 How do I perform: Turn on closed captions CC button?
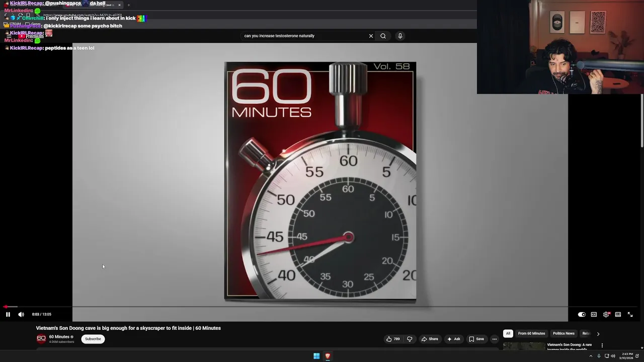coord(594,314)
